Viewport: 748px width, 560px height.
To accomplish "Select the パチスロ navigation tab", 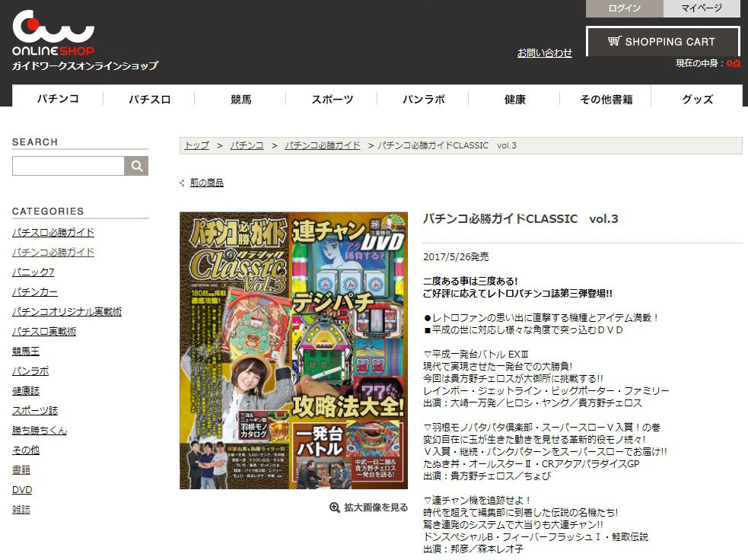I will (149, 99).
